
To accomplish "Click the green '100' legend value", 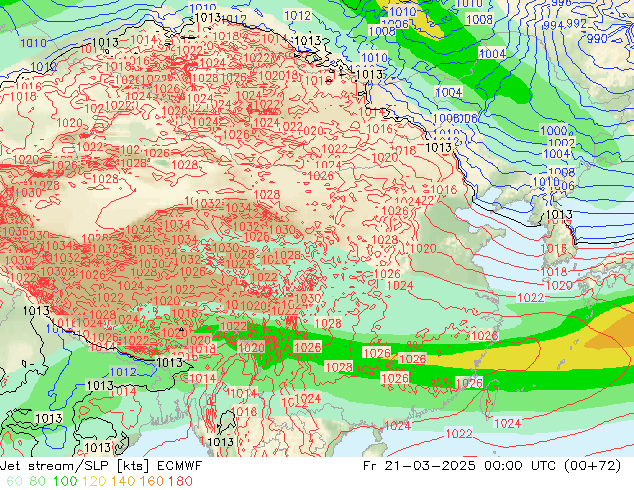I will [x=66, y=481].
